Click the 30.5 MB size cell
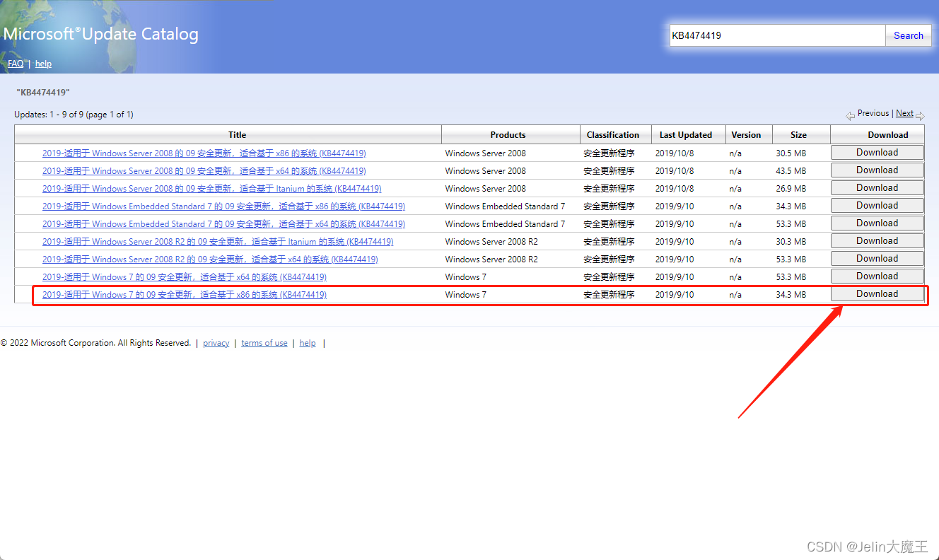 coord(791,153)
